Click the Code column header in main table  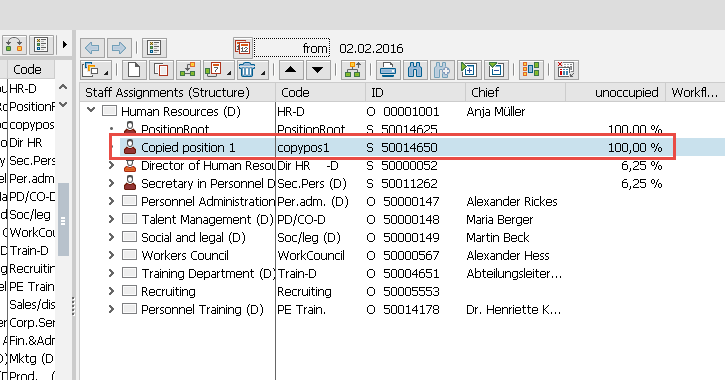(x=320, y=92)
